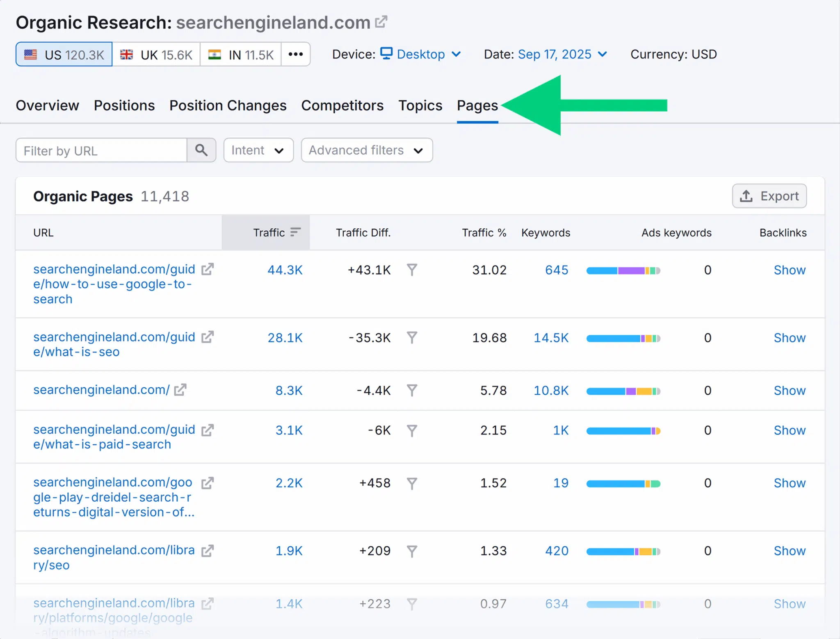Switch to the Overview tab
Viewport: 840px width, 639px height.
[47, 105]
